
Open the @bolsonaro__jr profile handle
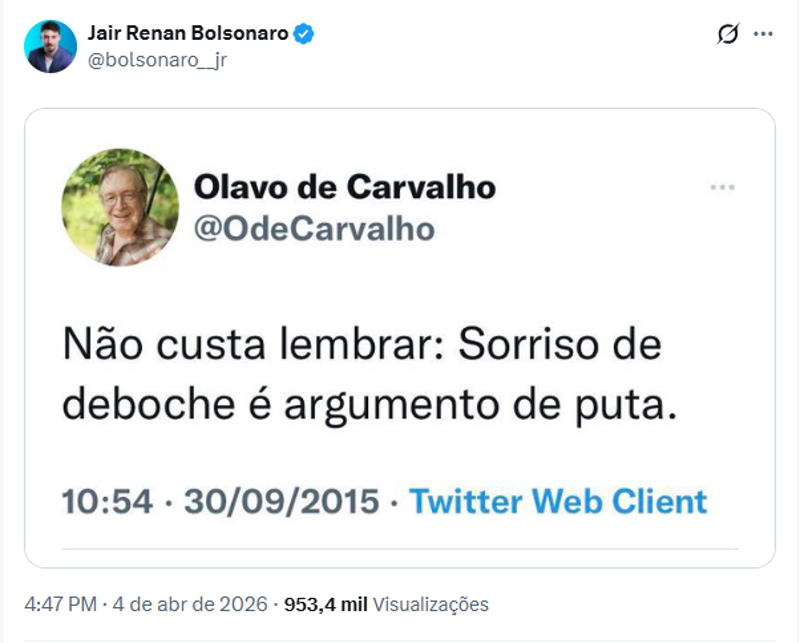coord(156,60)
